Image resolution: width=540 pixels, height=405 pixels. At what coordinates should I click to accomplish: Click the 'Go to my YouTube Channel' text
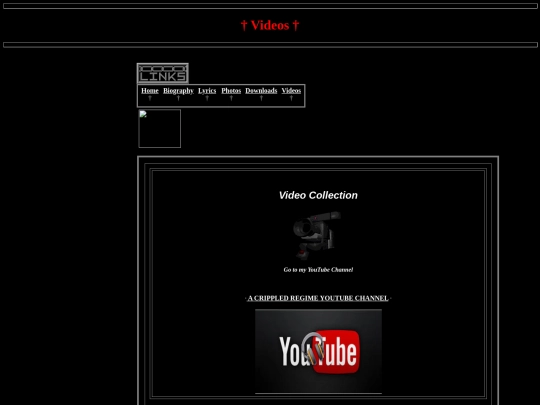tap(318, 270)
